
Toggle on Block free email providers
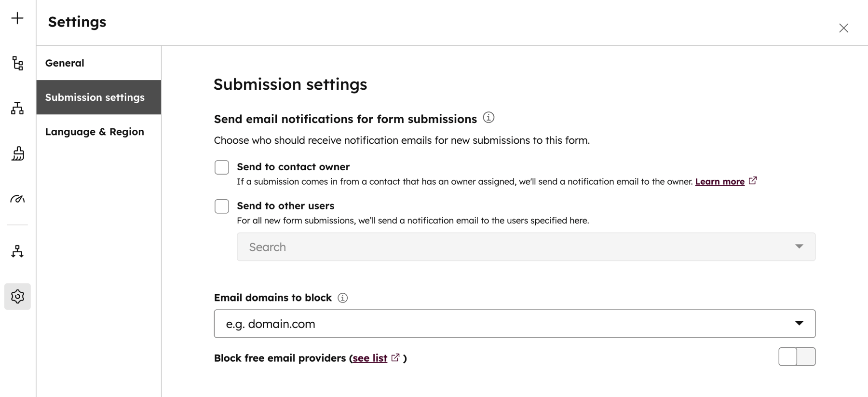pos(797,356)
